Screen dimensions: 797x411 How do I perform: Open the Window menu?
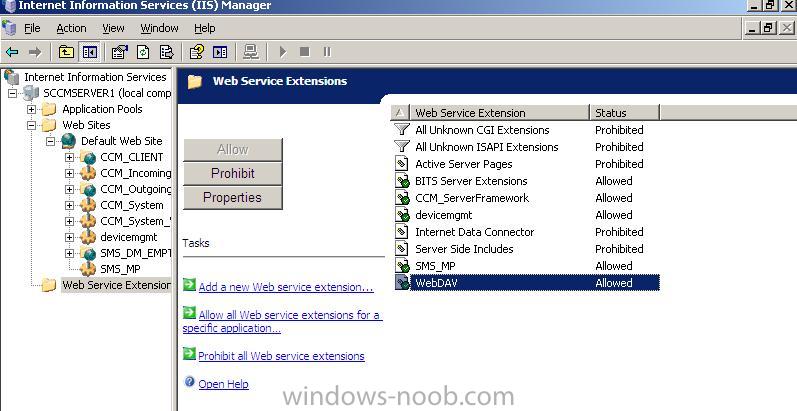[159, 28]
